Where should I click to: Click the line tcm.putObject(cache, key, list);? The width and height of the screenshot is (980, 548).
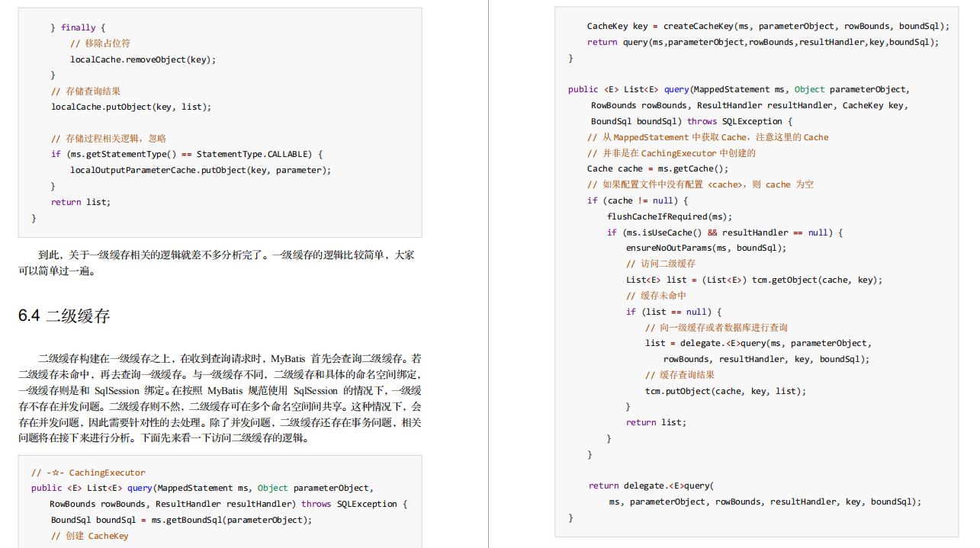(x=725, y=391)
